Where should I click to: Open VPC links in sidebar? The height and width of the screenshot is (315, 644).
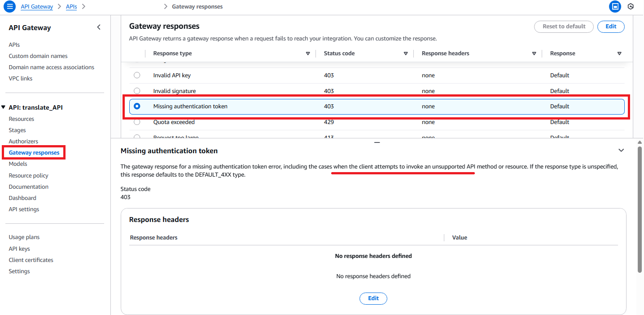point(21,78)
